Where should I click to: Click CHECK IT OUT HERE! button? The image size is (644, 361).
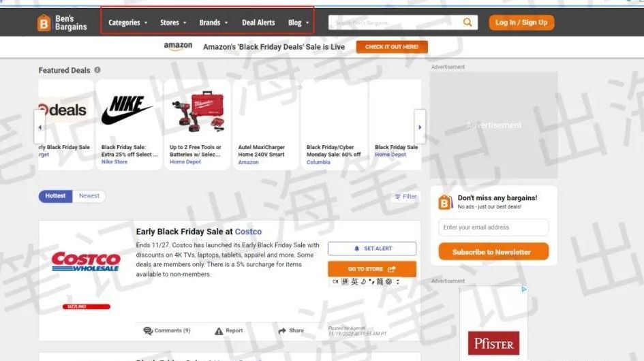392,47
